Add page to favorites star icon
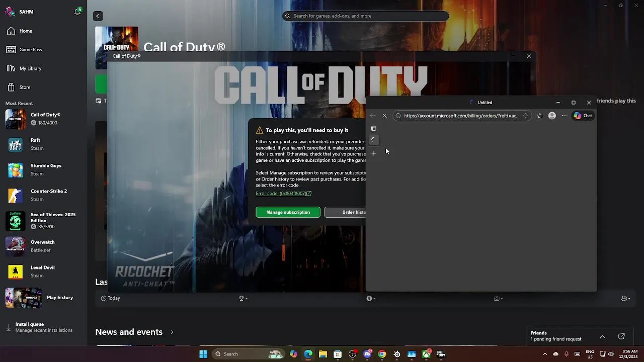This screenshot has width=644, height=362. pos(526,116)
